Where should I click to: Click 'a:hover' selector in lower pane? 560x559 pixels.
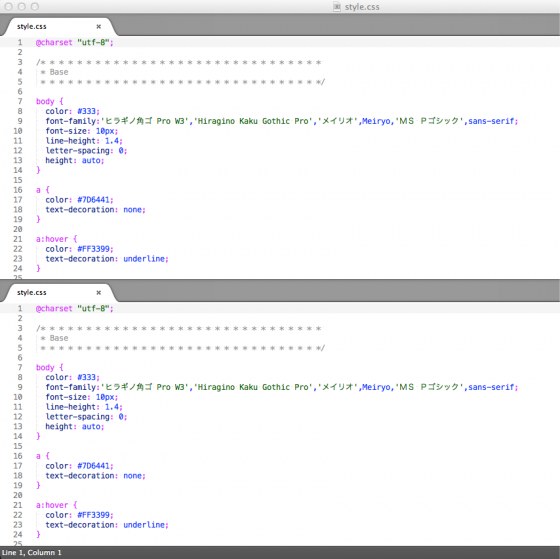(52, 505)
